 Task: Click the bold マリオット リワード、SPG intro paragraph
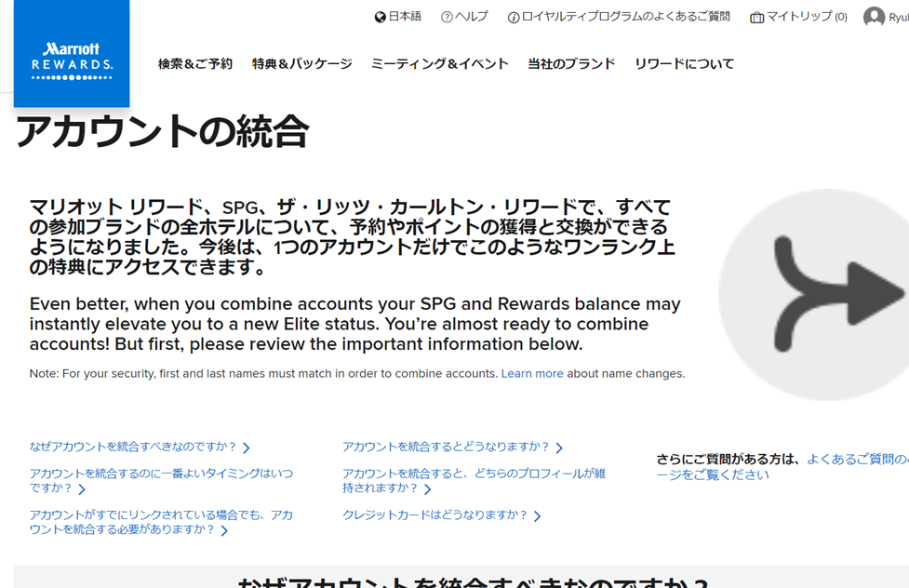point(352,236)
